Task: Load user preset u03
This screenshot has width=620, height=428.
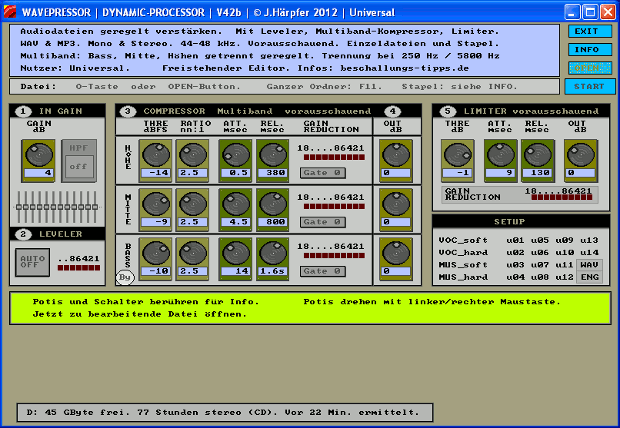Action: 515,265
